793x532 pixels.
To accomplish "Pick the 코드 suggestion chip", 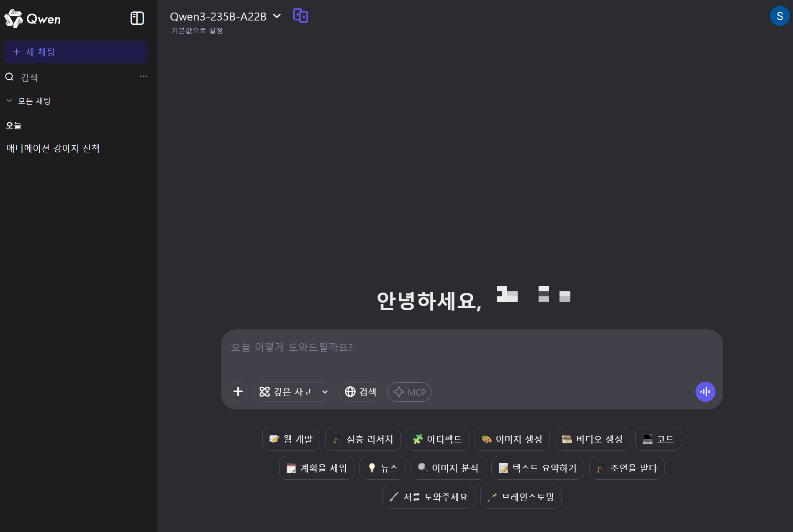I will 658,439.
